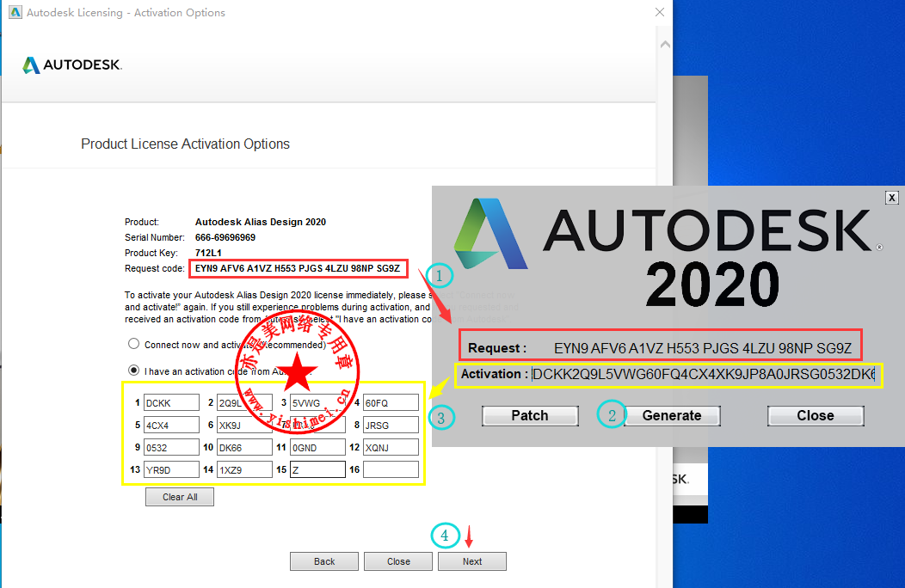Close the Autodesk Licensing window
Viewport: 905px width, 588px height.
pos(660,12)
